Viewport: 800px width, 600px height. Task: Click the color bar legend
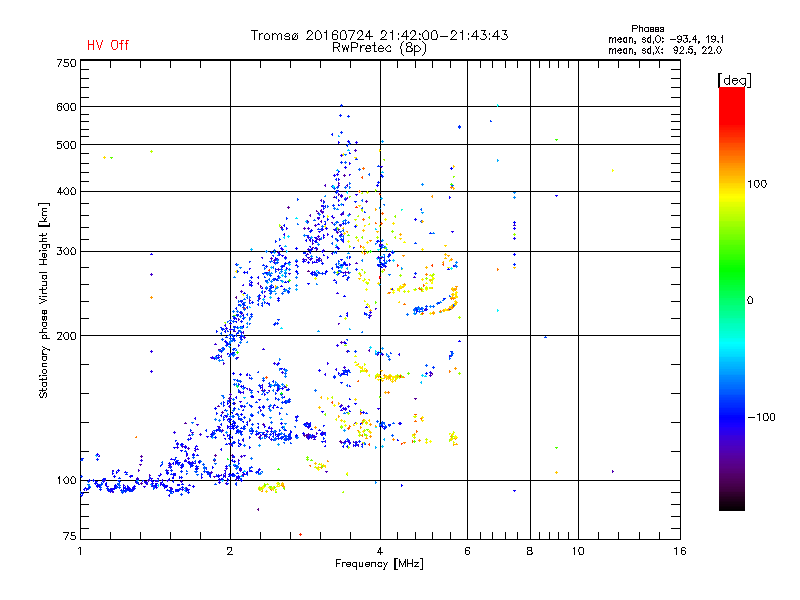click(x=732, y=299)
